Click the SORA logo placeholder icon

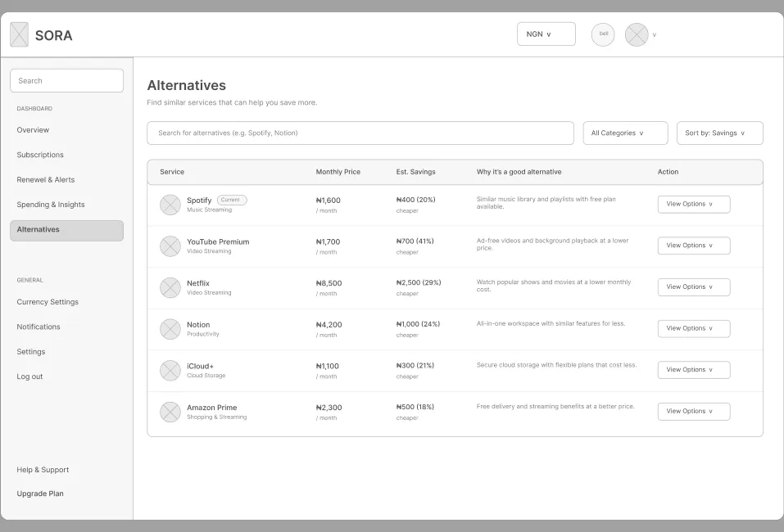coord(19,34)
